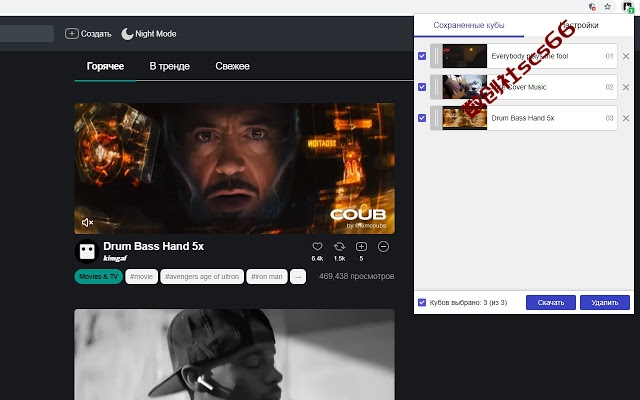Viewport: 640px width, 400px height.
Task: Remove Everybody plays the fool from list
Action: pyautogui.click(x=626, y=56)
